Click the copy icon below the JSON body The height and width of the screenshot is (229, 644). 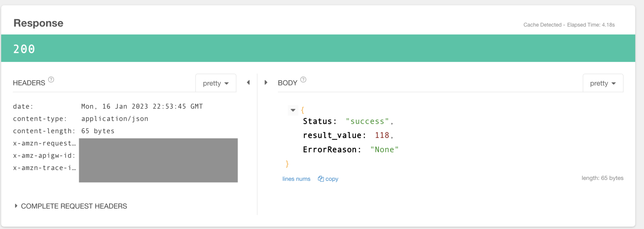tap(321, 179)
